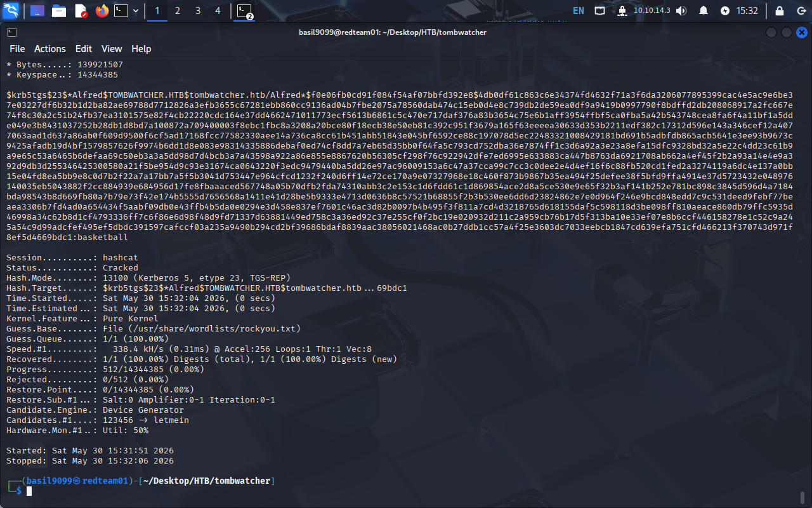Open the Kali applications menu
Viewport: 812px width, 508px height.
click(11, 11)
